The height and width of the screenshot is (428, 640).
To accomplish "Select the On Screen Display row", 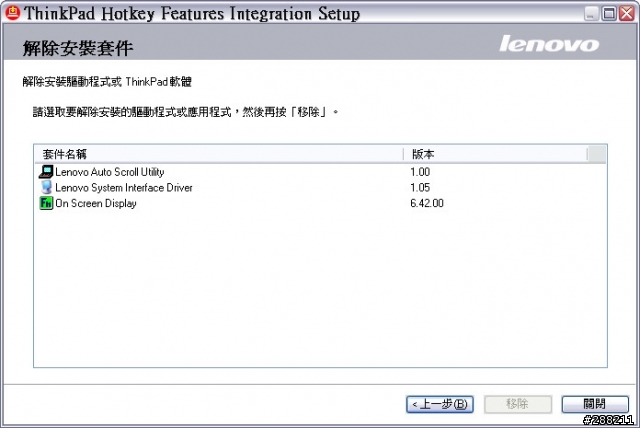I will pyautogui.click(x=320, y=203).
